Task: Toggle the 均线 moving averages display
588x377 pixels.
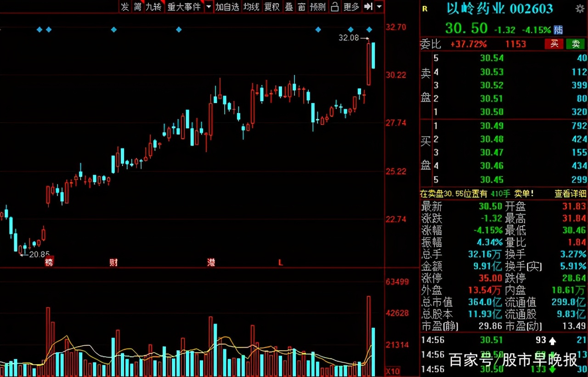Action: (251, 7)
